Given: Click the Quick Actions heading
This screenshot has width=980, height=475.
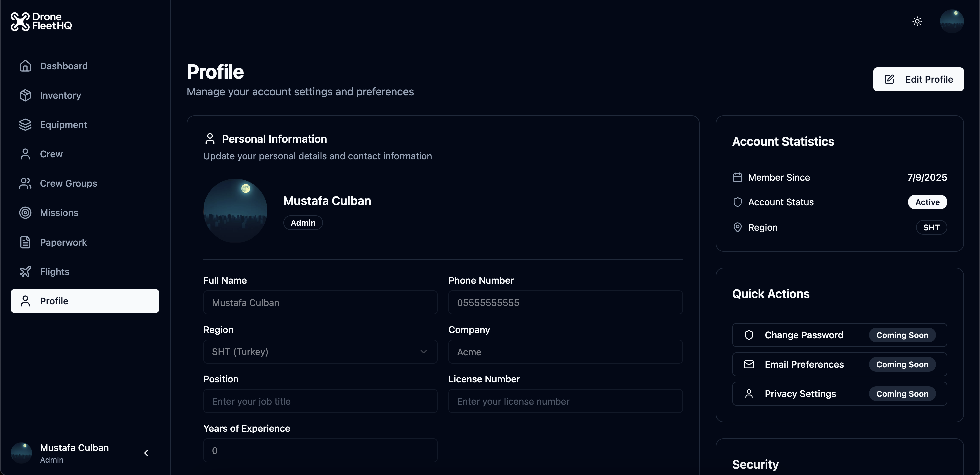Looking at the screenshot, I should pyautogui.click(x=771, y=294).
